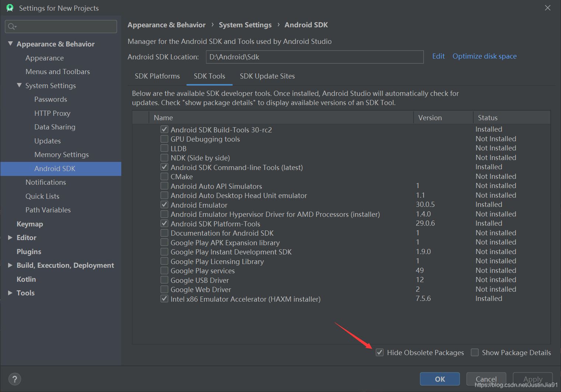Open SDK Update Sites tab
Viewport: 561px width, 392px height.
click(x=267, y=76)
